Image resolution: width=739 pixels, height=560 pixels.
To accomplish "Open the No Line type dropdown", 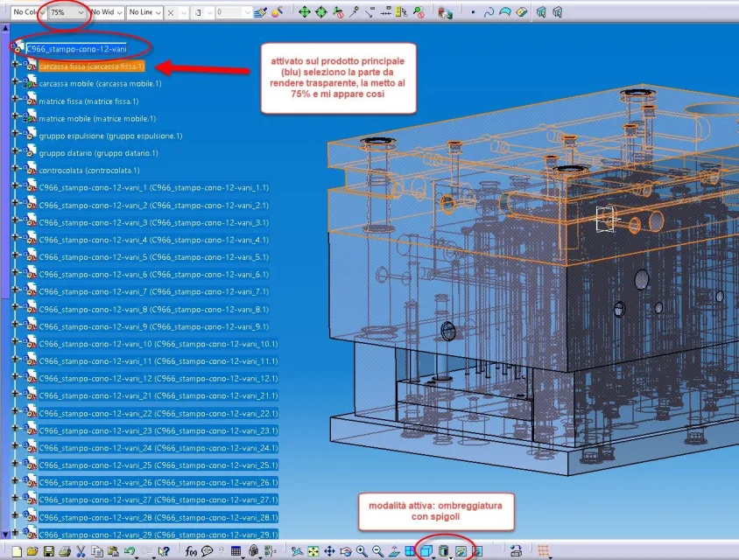I will click(144, 12).
